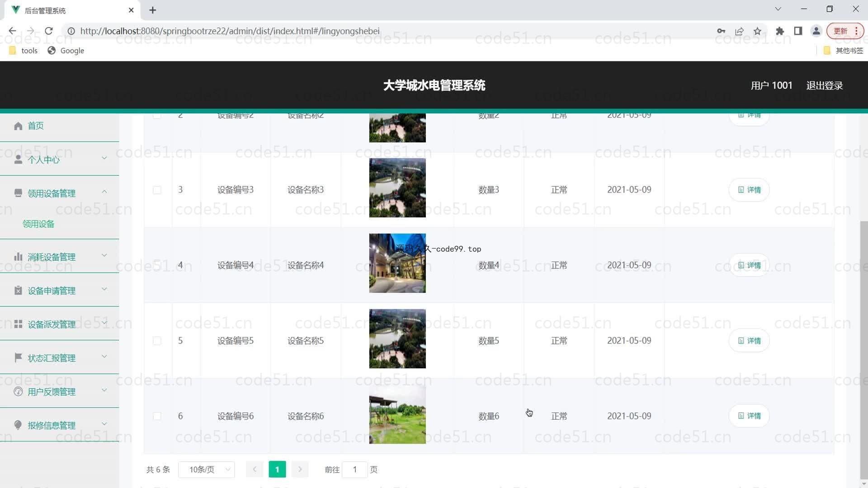Image resolution: width=868 pixels, height=488 pixels.
Task: Click the person icon for 个人中心
Action: pyautogui.click(x=18, y=160)
